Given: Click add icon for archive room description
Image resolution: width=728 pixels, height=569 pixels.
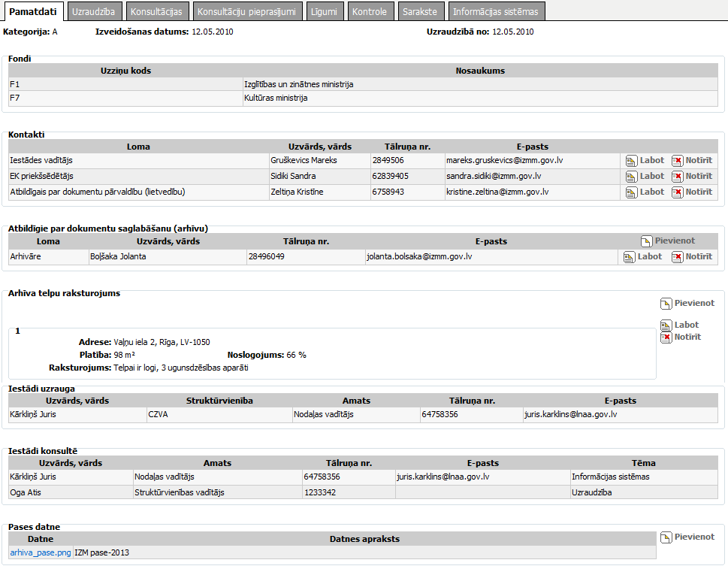Looking at the screenshot, I should (x=666, y=304).
